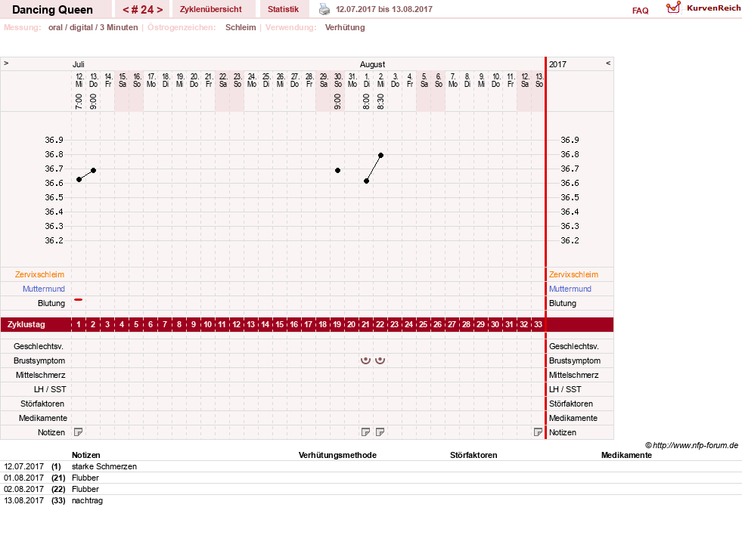
Task: Click the left Zyklustag row label
Action: [26, 324]
